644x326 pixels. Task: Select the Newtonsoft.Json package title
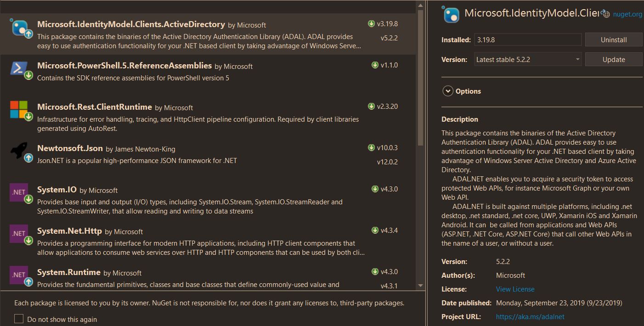click(x=70, y=148)
